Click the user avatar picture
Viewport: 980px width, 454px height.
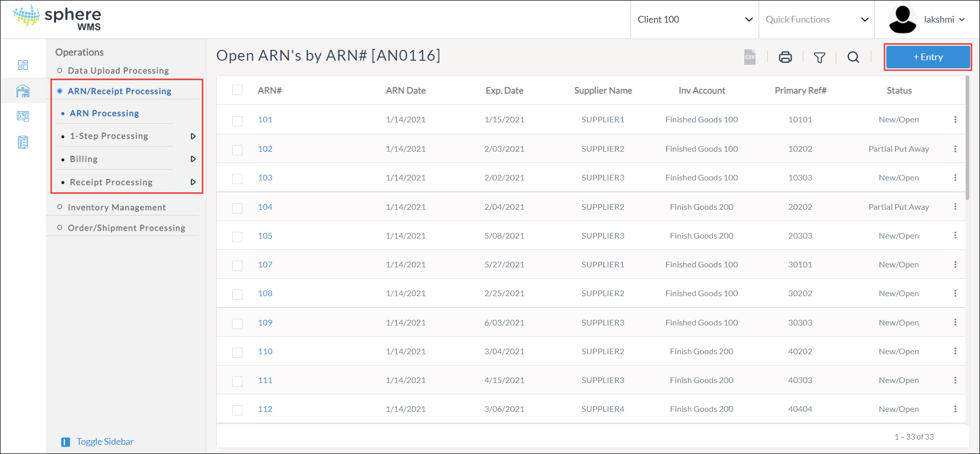[902, 20]
